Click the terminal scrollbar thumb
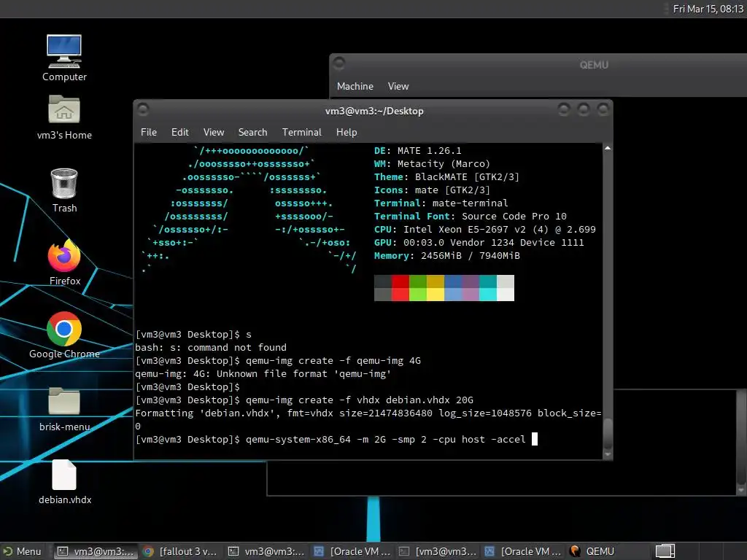The width and height of the screenshot is (747, 560). (x=608, y=433)
